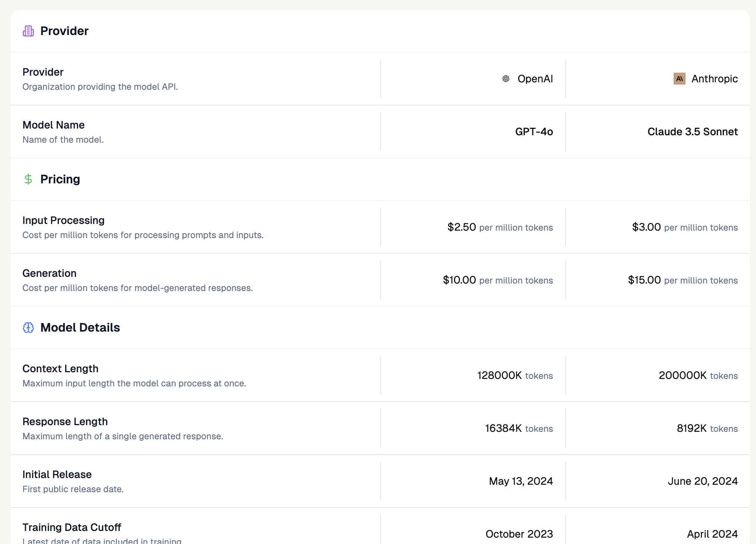The height and width of the screenshot is (544, 756).
Task: Select the Pricing section heading
Action: click(60, 179)
